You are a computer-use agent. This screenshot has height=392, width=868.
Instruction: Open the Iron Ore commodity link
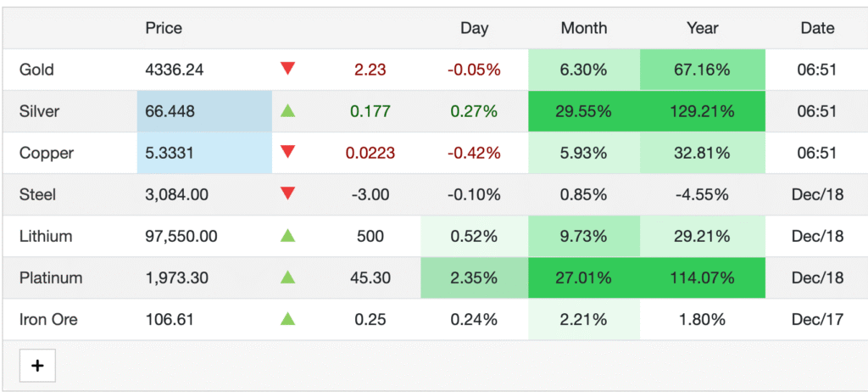click(48, 319)
